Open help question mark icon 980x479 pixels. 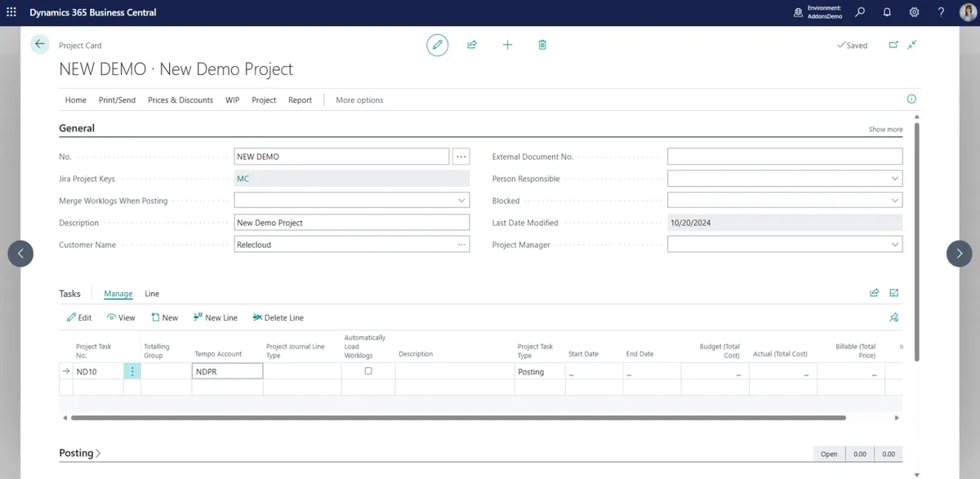click(x=941, y=12)
